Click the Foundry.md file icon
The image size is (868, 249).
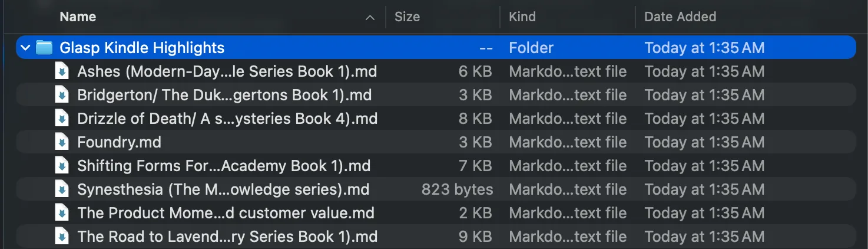click(x=62, y=142)
